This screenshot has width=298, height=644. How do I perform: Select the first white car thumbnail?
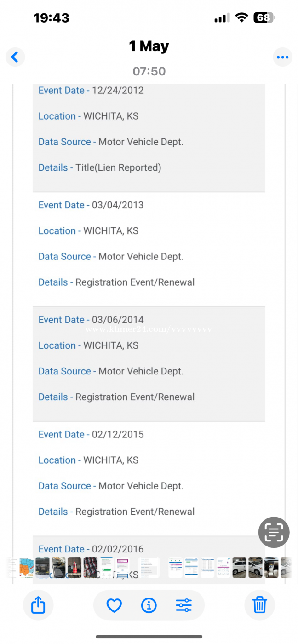pos(239,568)
